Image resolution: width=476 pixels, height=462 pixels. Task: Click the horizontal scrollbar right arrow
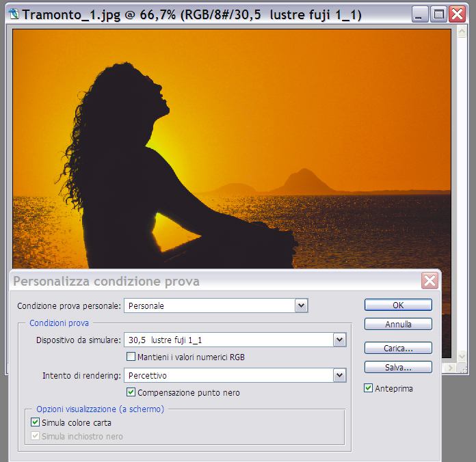[450, 368]
